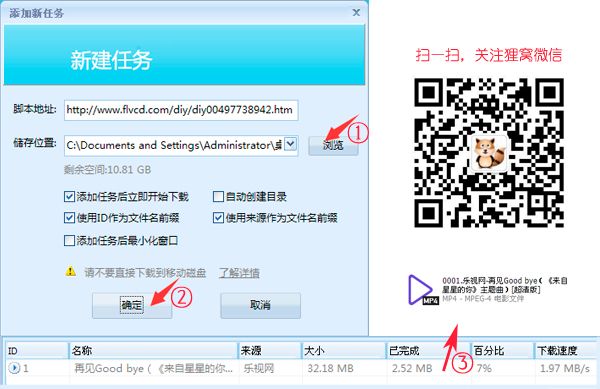Viewport: 600px width, 389px height.
Task: Sort by the 已完成 column header
Action: click(428, 351)
